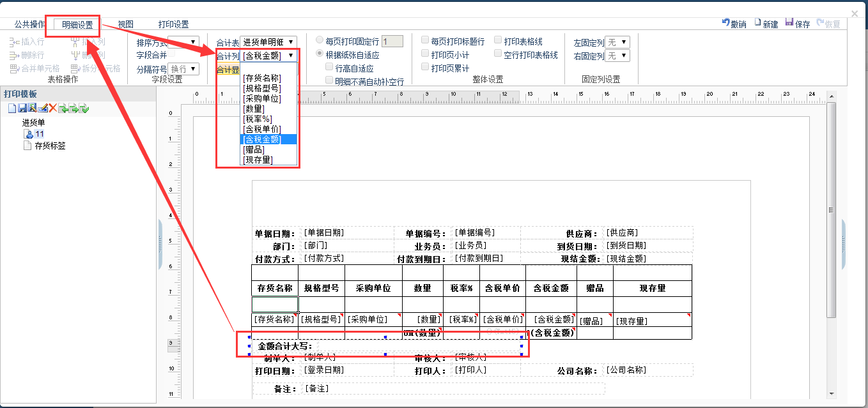This screenshot has width=868, height=408.
Task: Open the 分隔符号 dropdown showing 换行
Action: pyautogui.click(x=184, y=68)
